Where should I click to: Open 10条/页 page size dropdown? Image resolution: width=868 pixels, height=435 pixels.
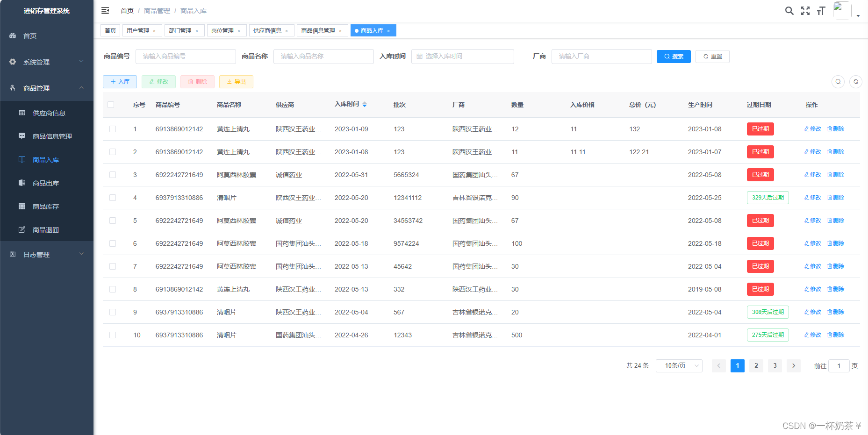679,365
